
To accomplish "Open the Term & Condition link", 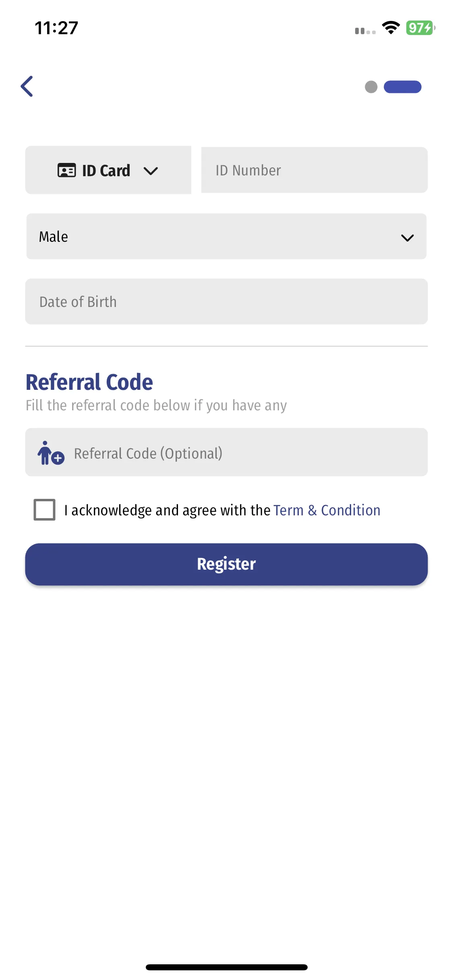I will (327, 510).
